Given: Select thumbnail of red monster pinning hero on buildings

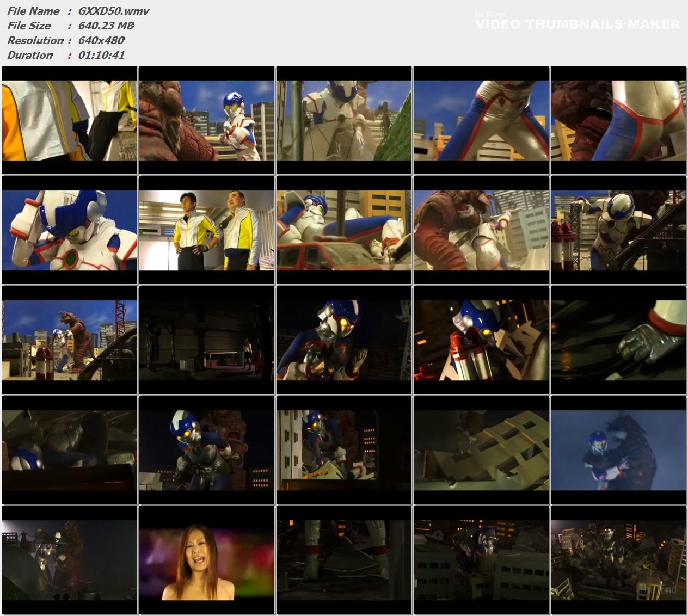Looking at the screenshot, I should [x=481, y=230].
